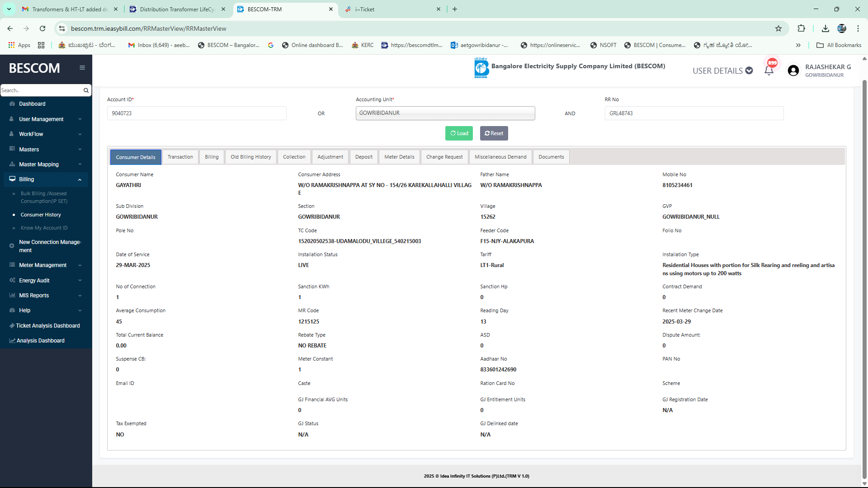Click the browser address bar URL
The height and width of the screenshot is (488, 868).
click(x=148, y=28)
